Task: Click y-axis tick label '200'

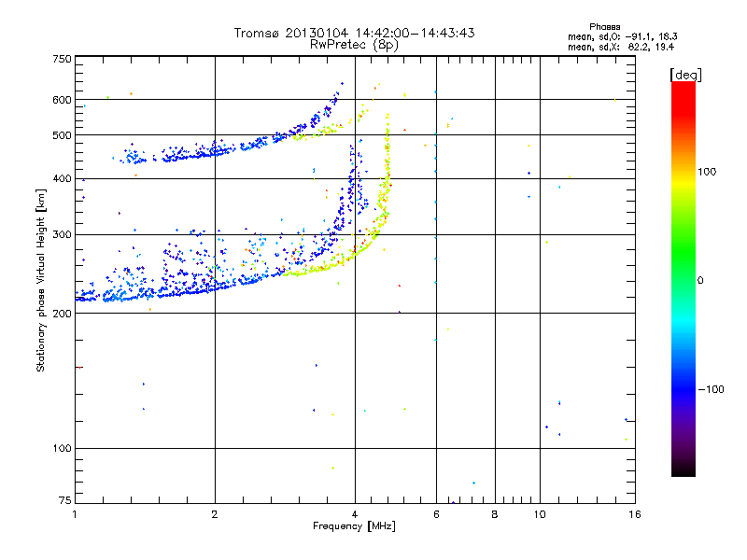Action: 62,314
